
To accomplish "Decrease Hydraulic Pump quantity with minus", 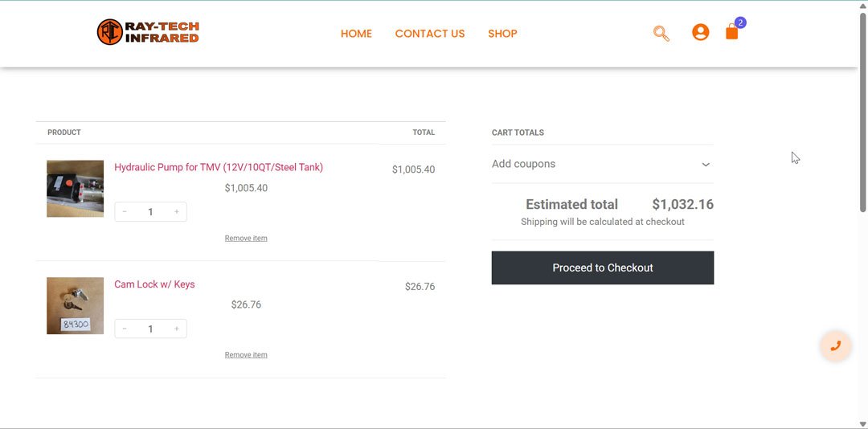I will click(125, 212).
